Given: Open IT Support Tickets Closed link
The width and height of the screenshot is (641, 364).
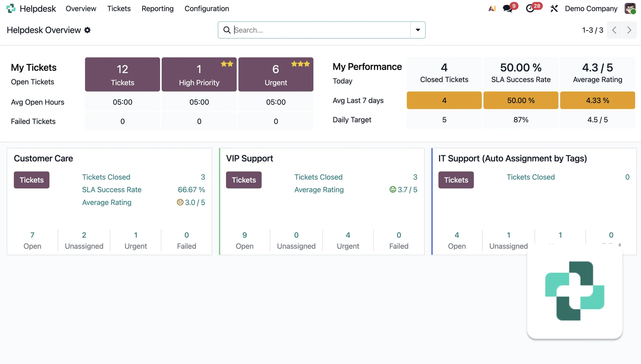Looking at the screenshot, I should pos(531,177).
